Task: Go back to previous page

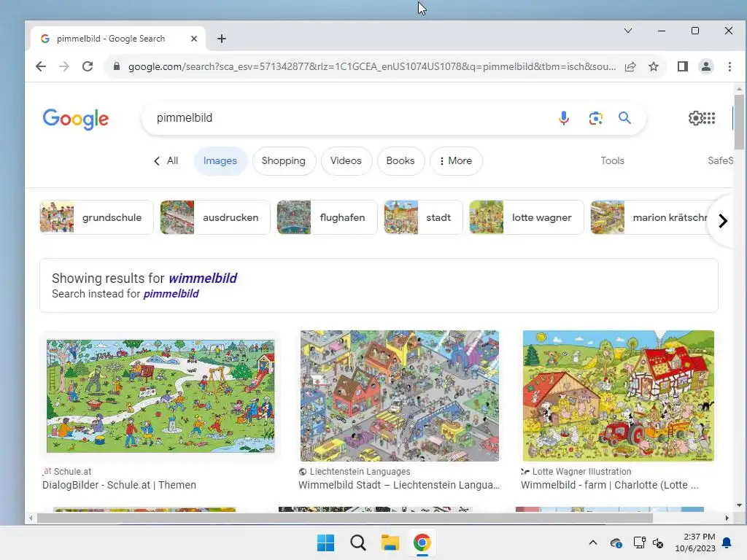Action: pos(41,66)
